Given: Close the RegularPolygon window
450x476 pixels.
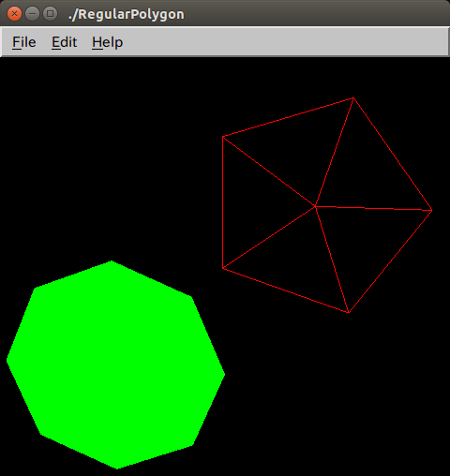Looking at the screenshot, I should coord(14,14).
